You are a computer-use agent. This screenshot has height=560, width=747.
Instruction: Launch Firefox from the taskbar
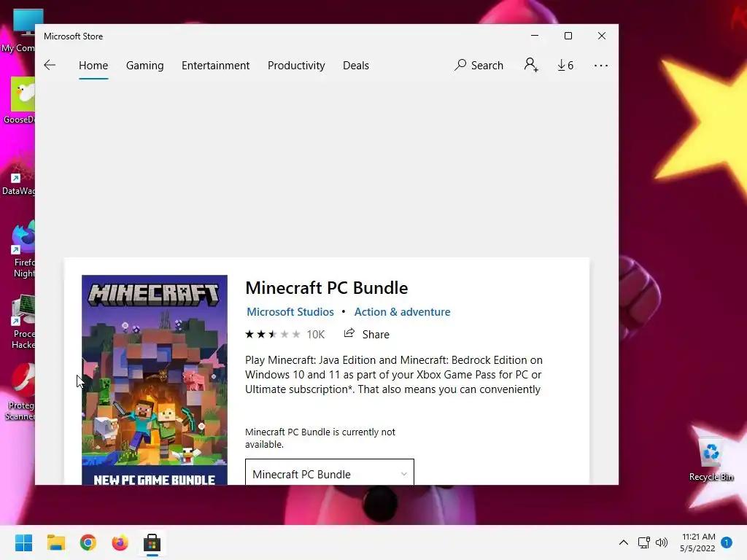coord(120,542)
